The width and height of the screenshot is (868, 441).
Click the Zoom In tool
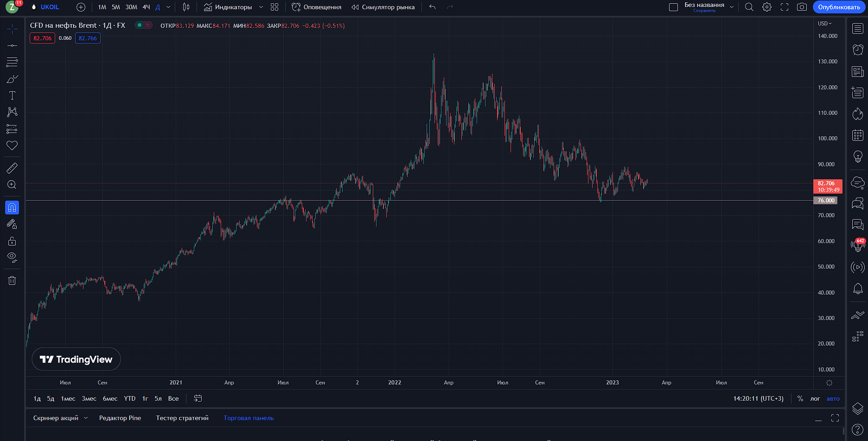click(12, 185)
